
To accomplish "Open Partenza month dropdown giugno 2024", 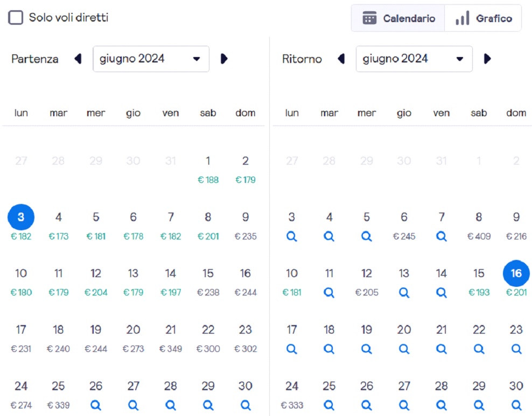I will (x=151, y=59).
